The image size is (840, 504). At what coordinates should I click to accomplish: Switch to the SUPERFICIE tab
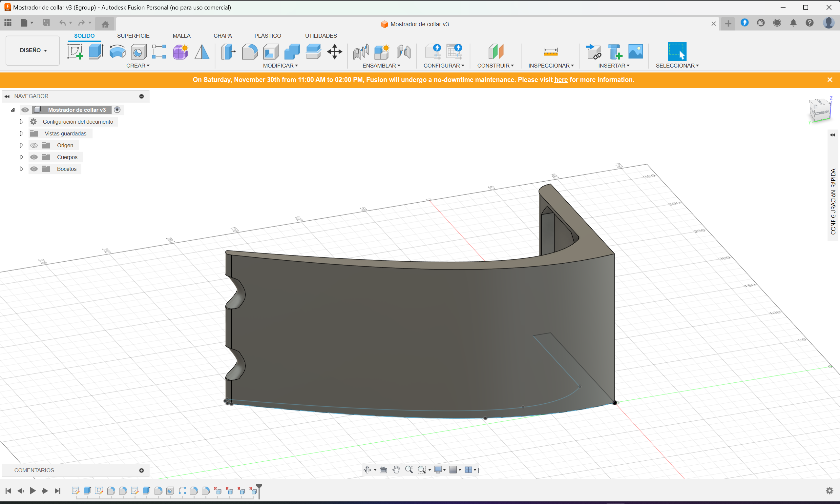pos(133,36)
